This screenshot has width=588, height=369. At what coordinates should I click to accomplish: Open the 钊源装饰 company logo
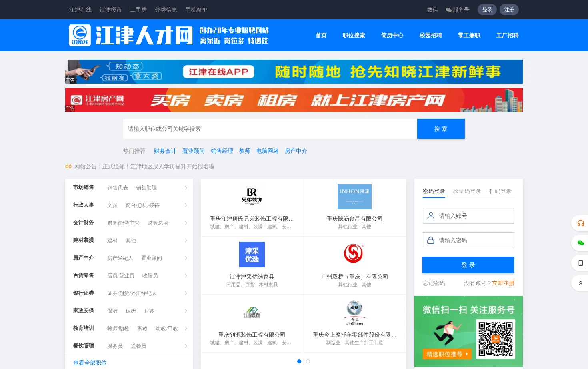pos(252,313)
